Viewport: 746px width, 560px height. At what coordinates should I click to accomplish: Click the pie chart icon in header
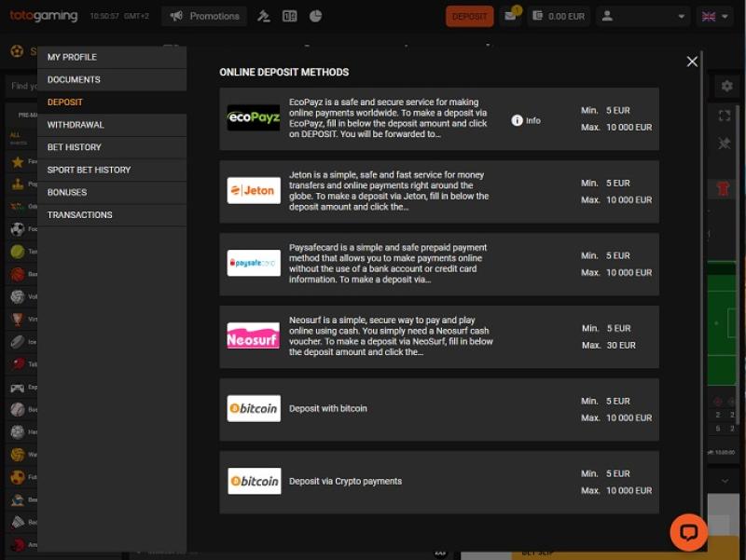tap(315, 16)
